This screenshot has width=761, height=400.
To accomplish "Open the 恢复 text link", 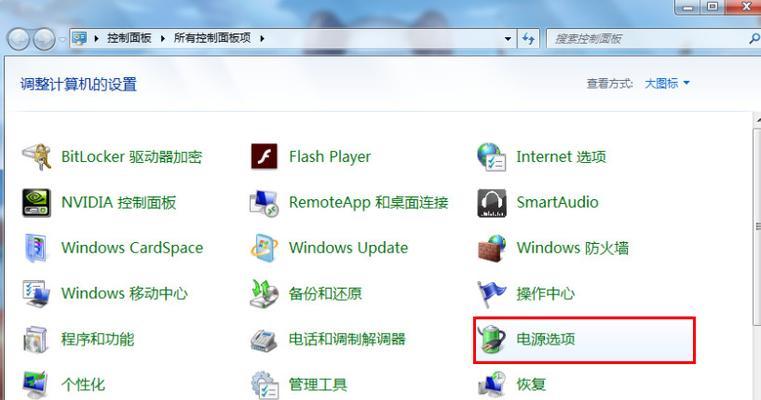I will click(x=531, y=385).
